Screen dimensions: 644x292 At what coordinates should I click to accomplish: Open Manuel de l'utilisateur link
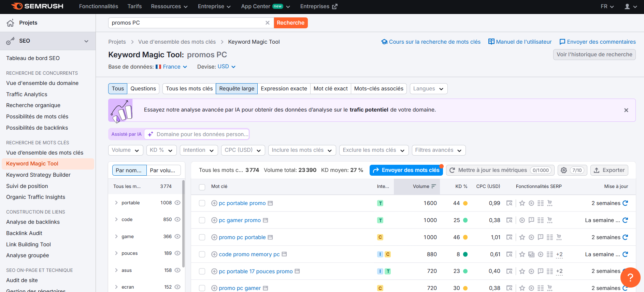coord(520,42)
